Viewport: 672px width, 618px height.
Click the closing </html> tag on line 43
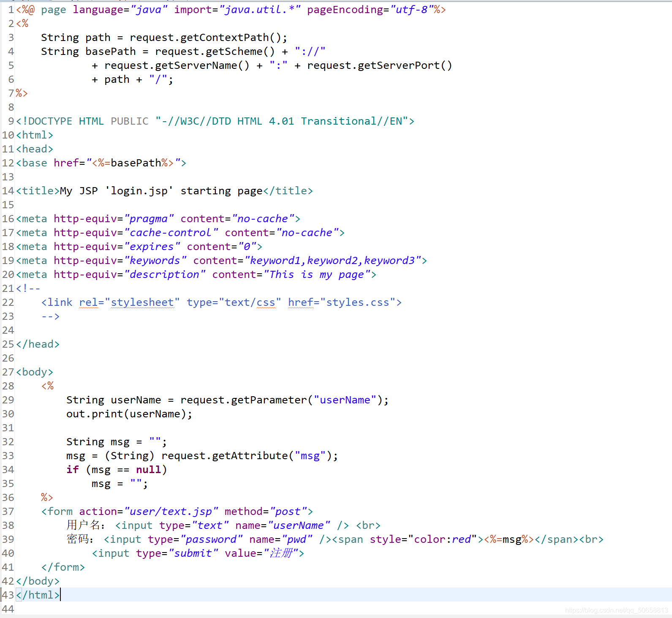(38, 595)
